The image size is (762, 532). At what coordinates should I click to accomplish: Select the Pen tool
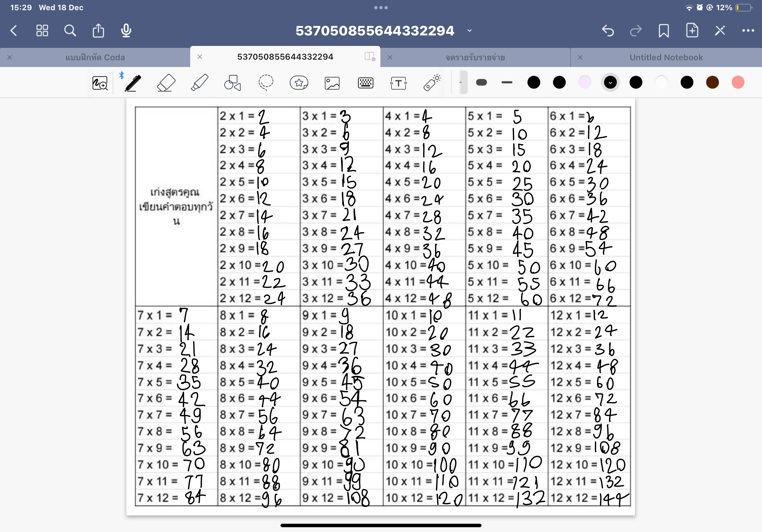(x=133, y=83)
